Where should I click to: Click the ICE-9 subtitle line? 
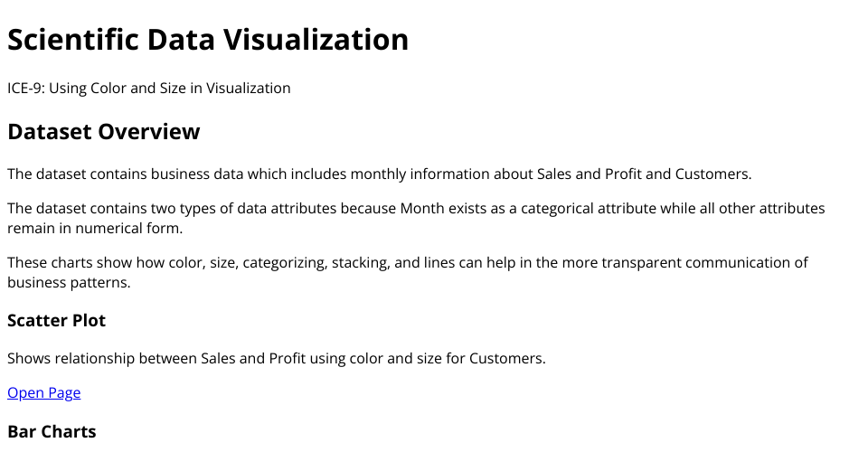point(149,88)
